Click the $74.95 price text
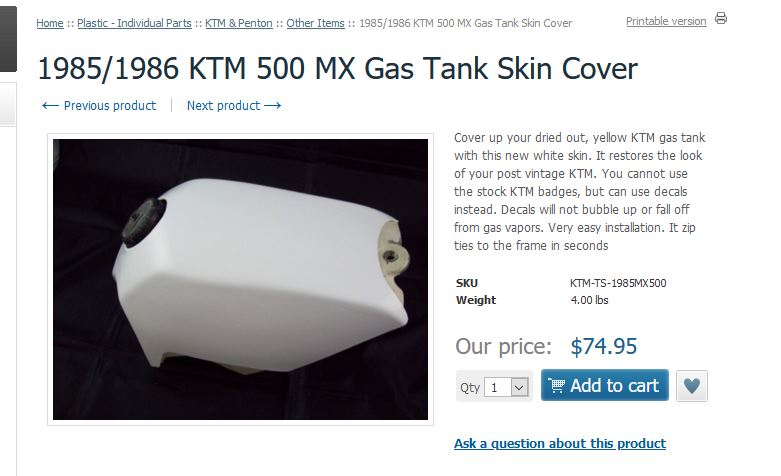 point(604,346)
